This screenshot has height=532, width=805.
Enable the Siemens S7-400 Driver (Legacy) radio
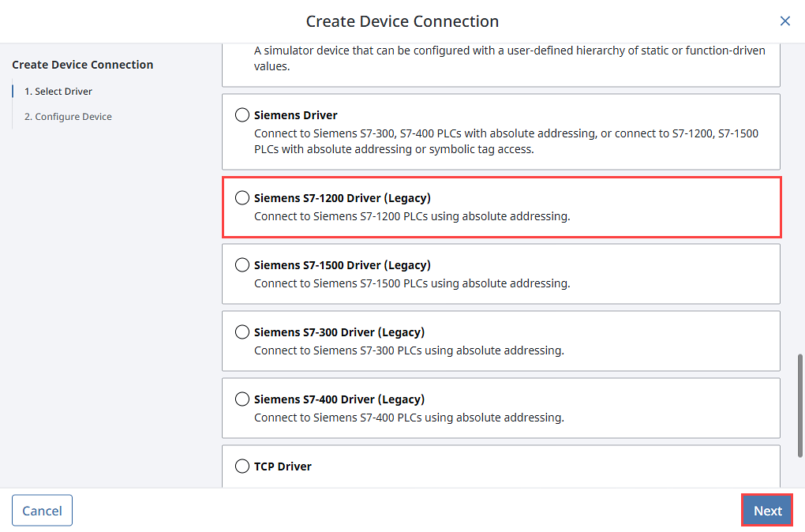click(x=242, y=399)
